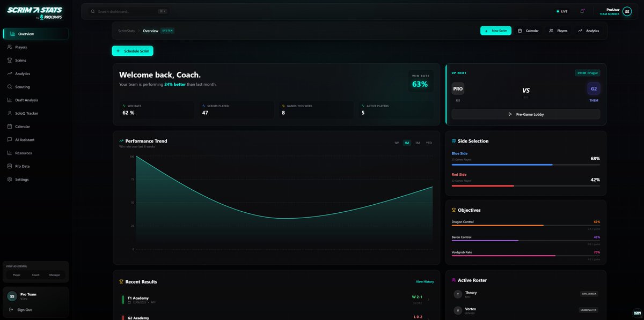Select the 3M chart range
Viewport: 644px width, 320px height.
coord(418,143)
